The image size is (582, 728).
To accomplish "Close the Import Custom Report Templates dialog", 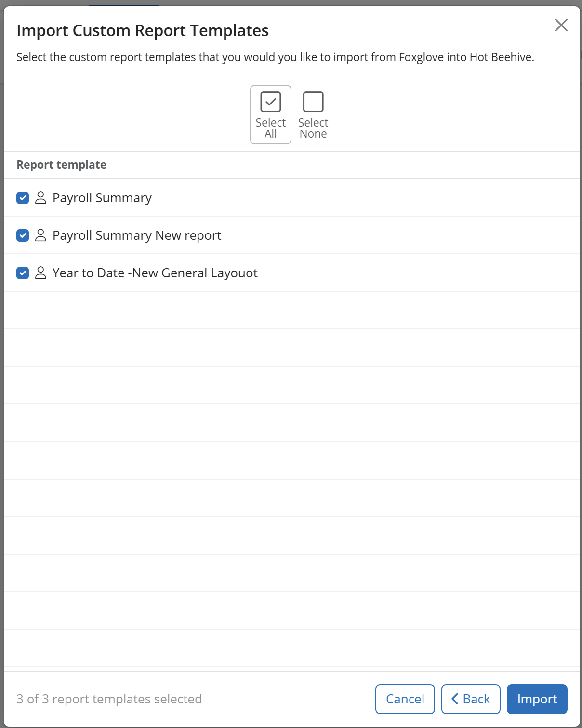I will click(x=561, y=25).
